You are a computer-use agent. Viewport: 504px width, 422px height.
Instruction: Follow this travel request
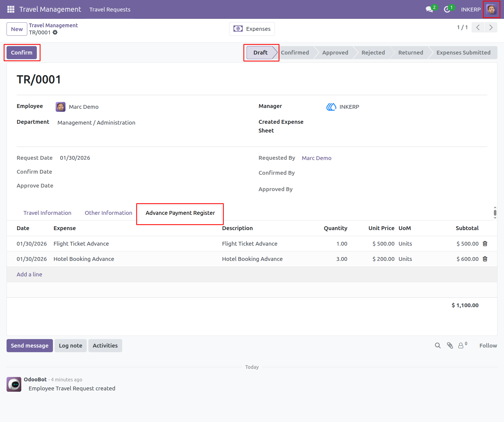pyautogui.click(x=488, y=346)
